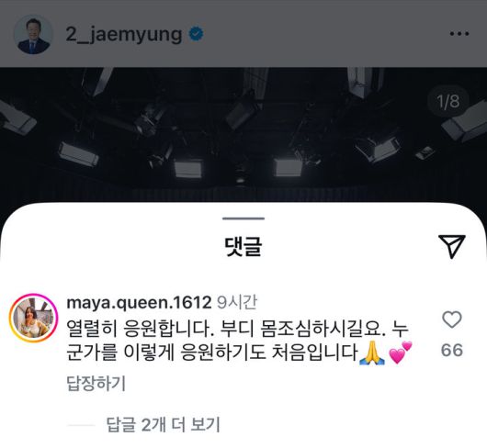Tap the pink hearts emoji in comment
The width and height of the screenshot is (487, 448).
[x=401, y=353]
